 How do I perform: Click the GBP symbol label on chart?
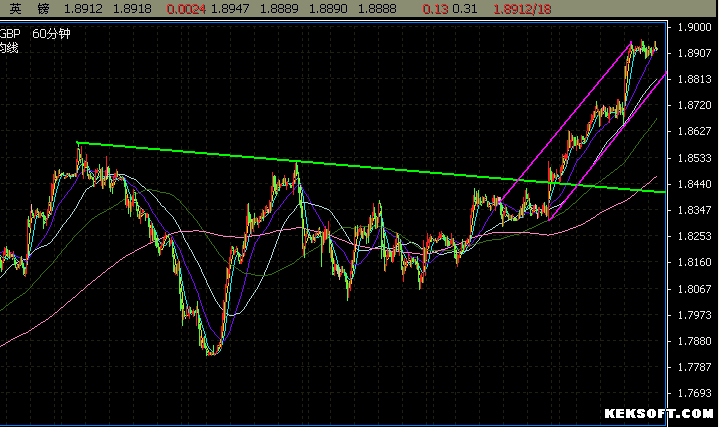(10, 34)
